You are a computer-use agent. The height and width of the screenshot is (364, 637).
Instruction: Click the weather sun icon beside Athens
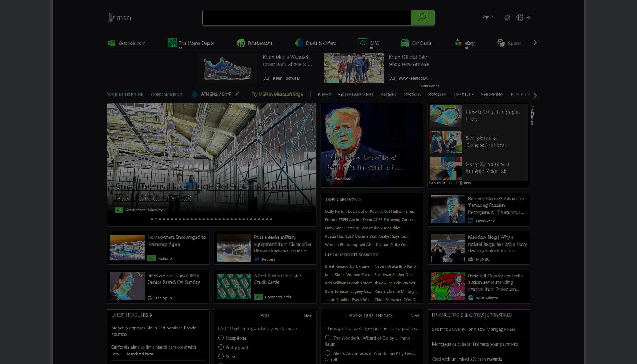tap(195, 94)
